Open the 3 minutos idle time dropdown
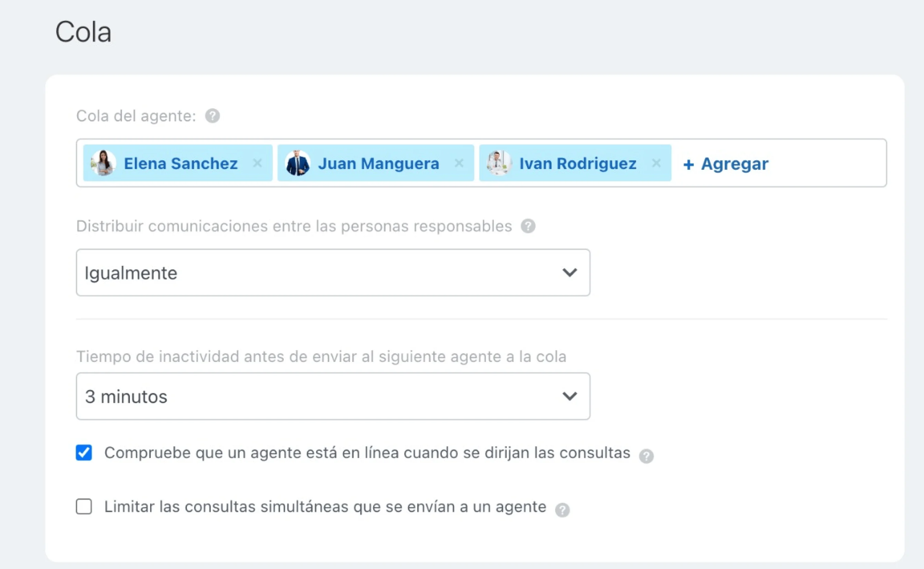This screenshot has height=569, width=924. pyautogui.click(x=333, y=396)
